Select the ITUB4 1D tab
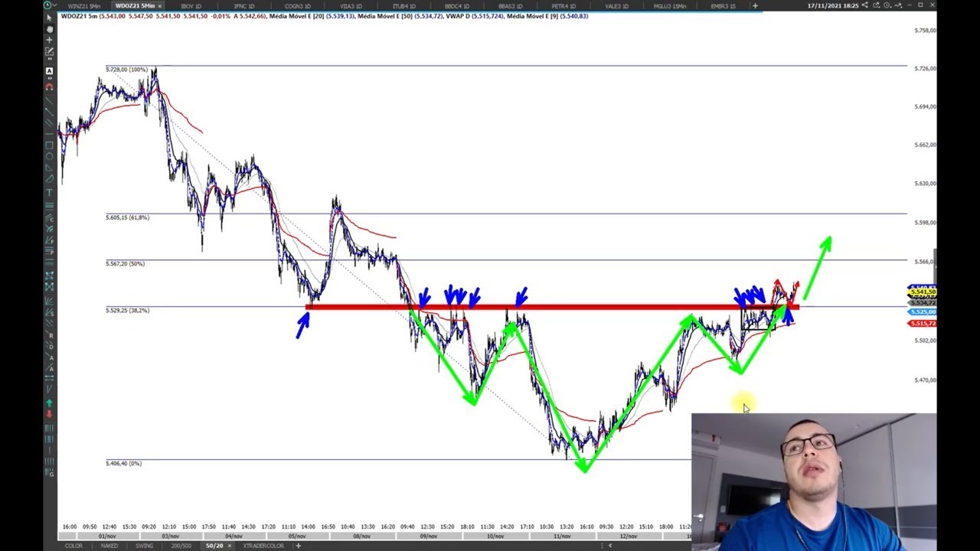Image resolution: width=980 pixels, height=551 pixels. click(404, 6)
